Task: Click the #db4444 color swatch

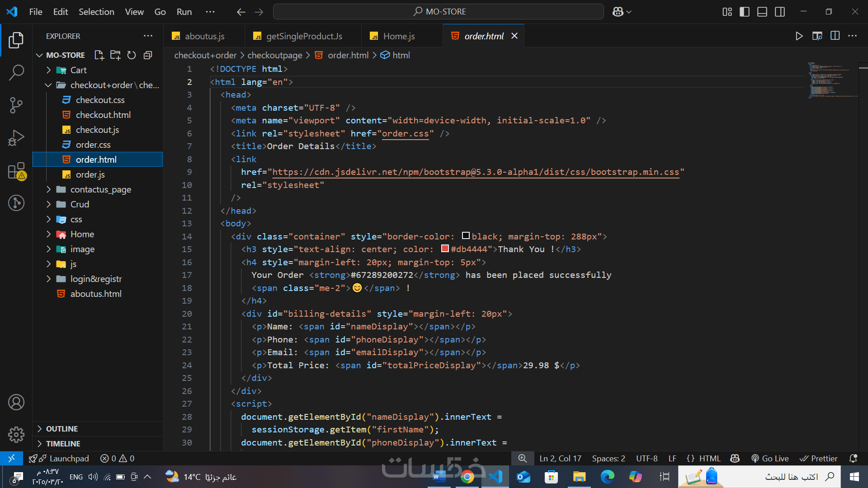Action: coord(445,249)
